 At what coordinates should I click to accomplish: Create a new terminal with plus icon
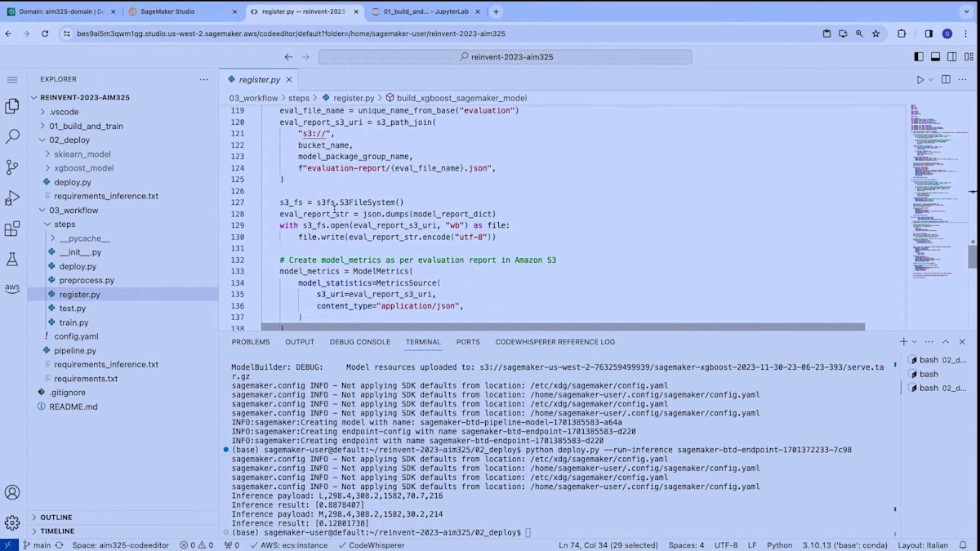[903, 342]
